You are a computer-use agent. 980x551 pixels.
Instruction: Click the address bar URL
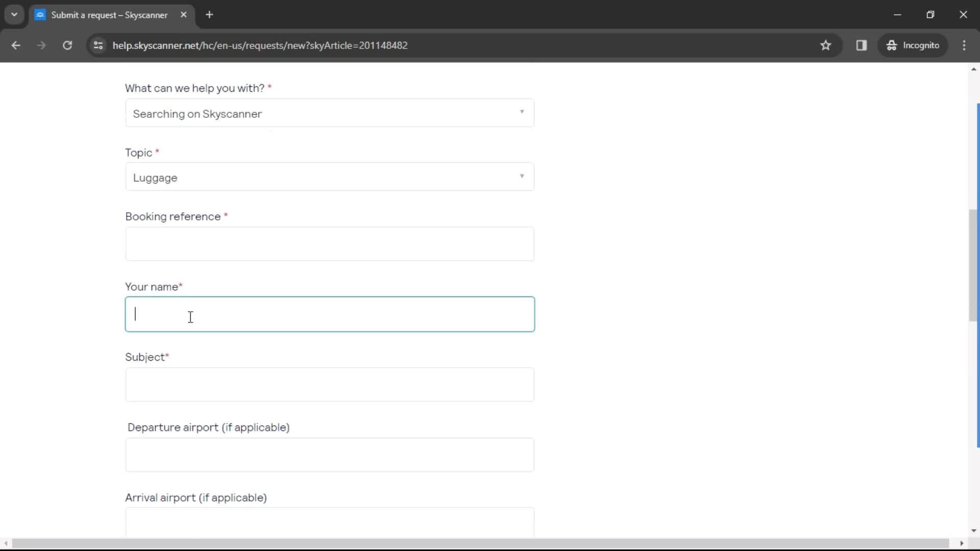tap(260, 45)
